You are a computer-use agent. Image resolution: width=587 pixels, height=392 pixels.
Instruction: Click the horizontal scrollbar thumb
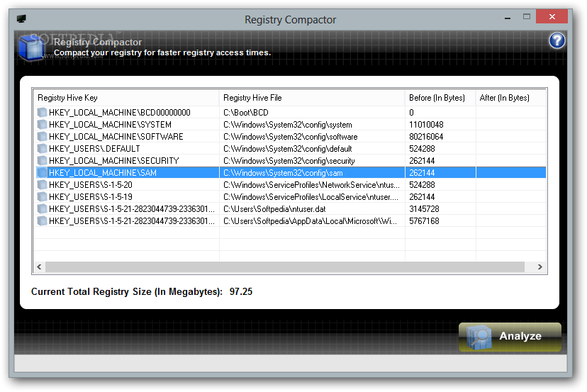pos(284,267)
